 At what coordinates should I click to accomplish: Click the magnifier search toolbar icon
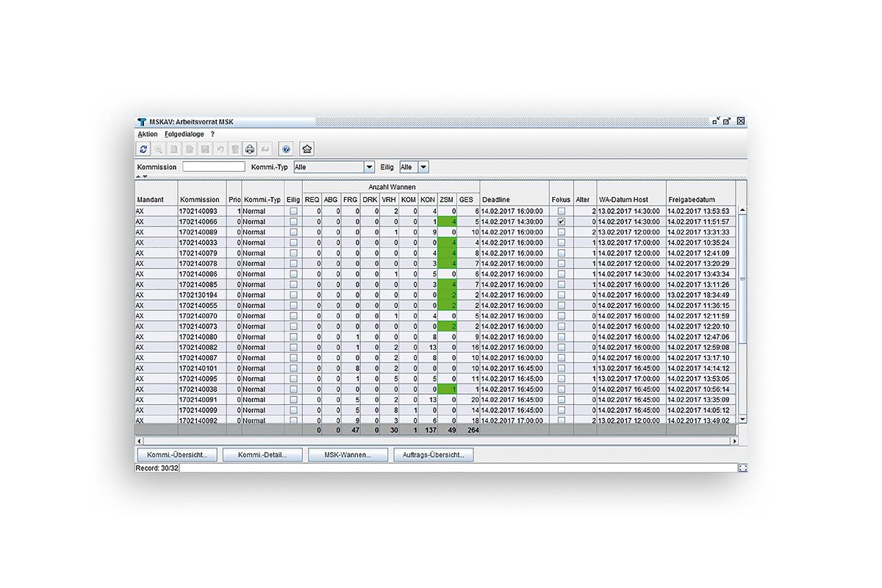point(159,149)
